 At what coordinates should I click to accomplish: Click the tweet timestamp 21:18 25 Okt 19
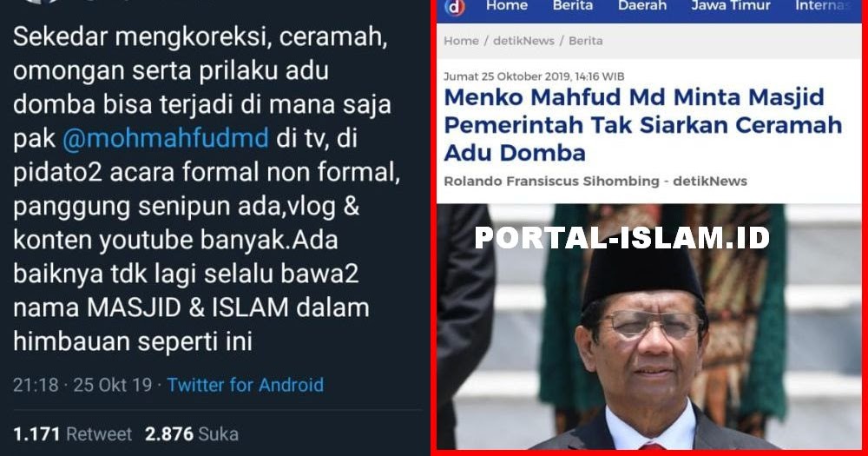pyautogui.click(x=82, y=385)
